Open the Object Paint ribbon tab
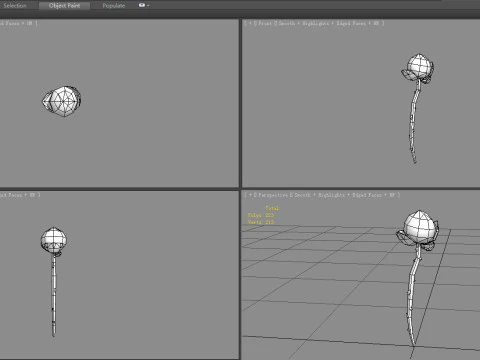 point(64,5)
